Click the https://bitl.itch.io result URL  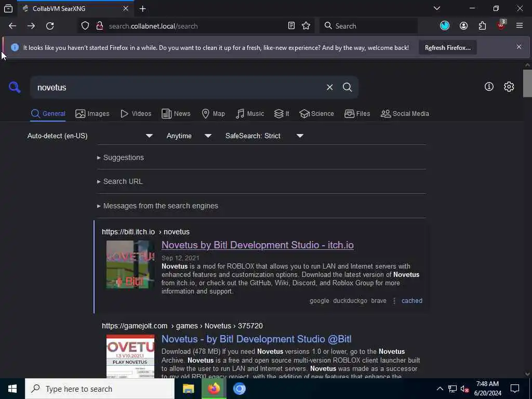pyautogui.click(x=145, y=232)
